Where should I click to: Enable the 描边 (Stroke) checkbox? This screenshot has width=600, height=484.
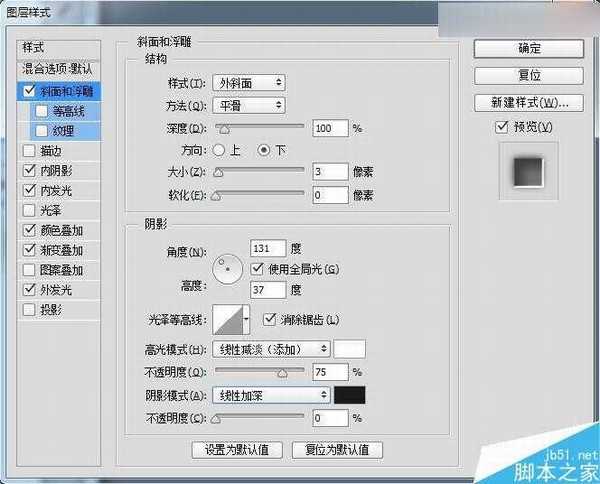pyautogui.click(x=27, y=150)
